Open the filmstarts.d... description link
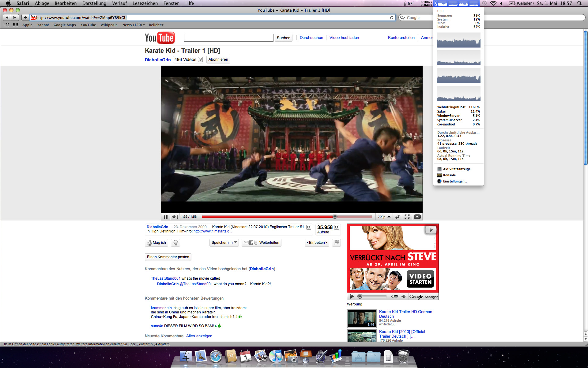 click(x=213, y=231)
